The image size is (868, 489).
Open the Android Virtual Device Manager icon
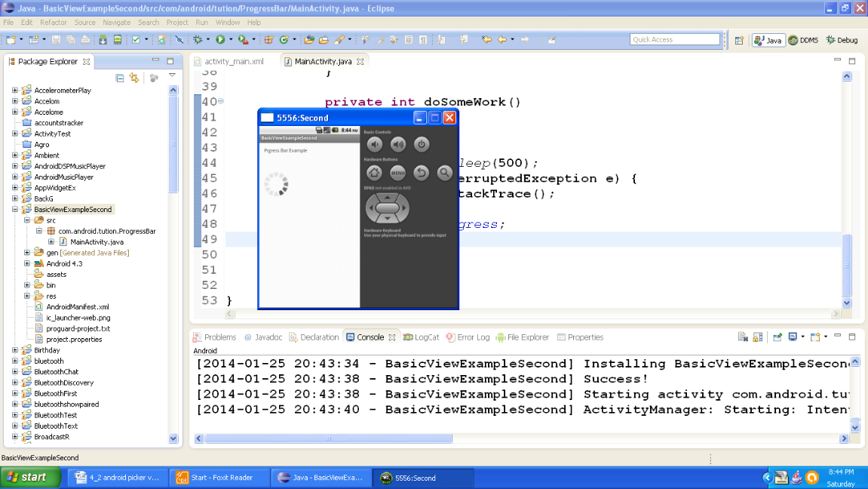(x=118, y=39)
